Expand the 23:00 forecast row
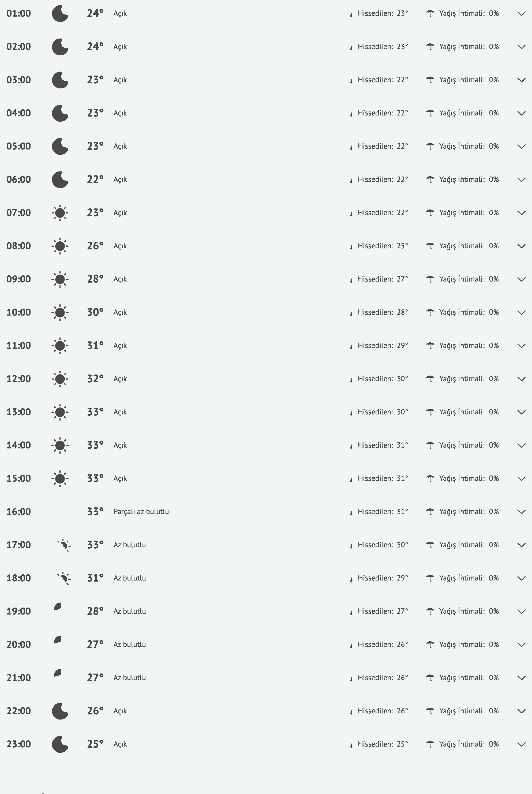Image resolution: width=532 pixels, height=794 pixels. [521, 744]
